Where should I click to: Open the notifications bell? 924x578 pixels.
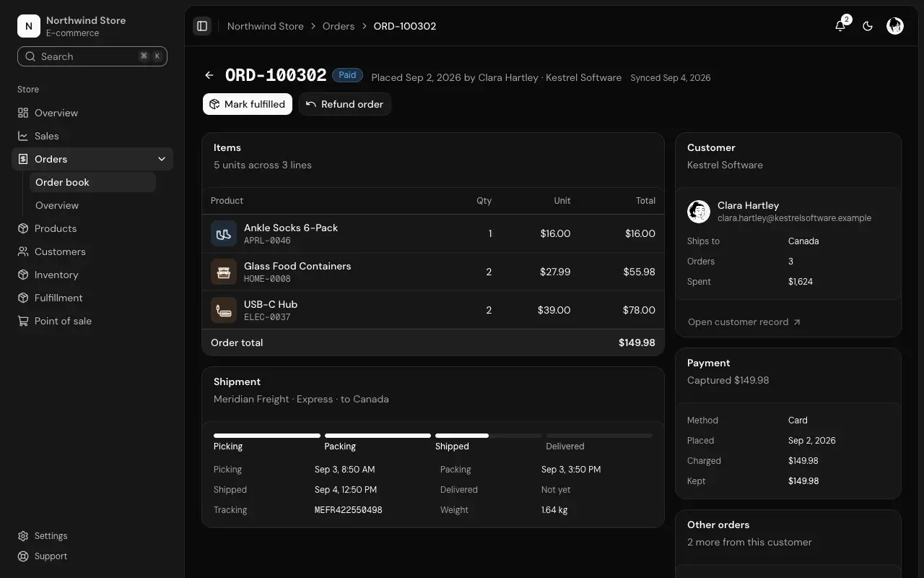point(840,26)
